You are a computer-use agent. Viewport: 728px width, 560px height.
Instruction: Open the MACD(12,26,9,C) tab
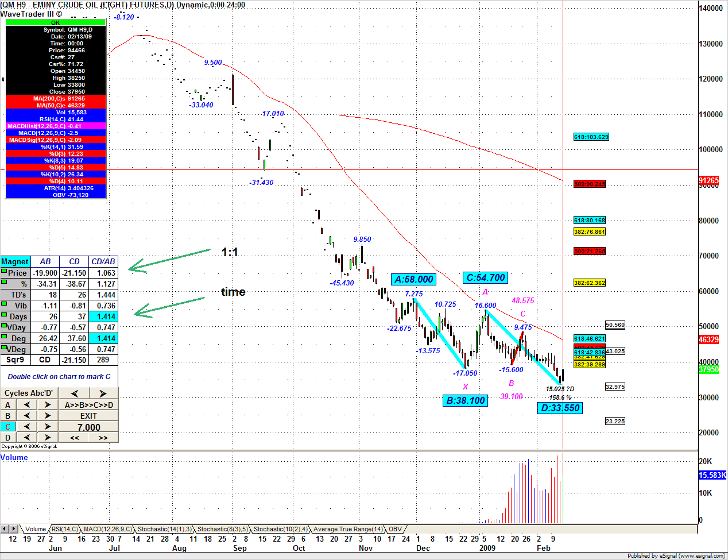[108, 529]
